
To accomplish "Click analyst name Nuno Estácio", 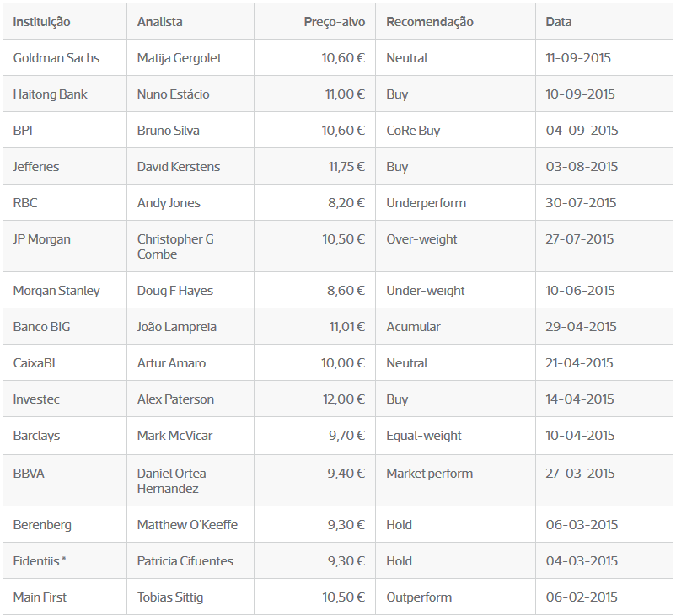I will [x=174, y=94].
